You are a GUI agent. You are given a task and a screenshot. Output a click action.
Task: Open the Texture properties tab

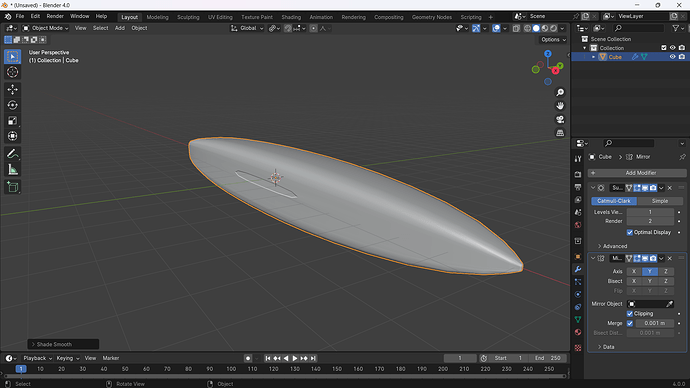click(578, 348)
